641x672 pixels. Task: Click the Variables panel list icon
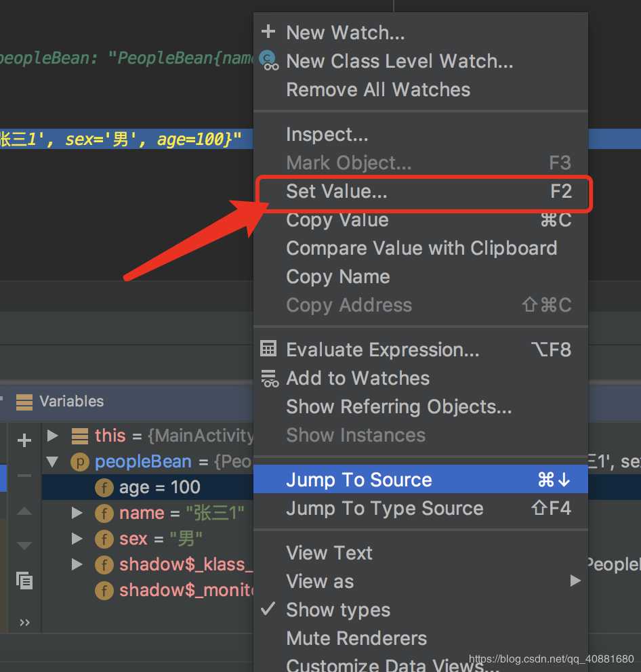24,402
